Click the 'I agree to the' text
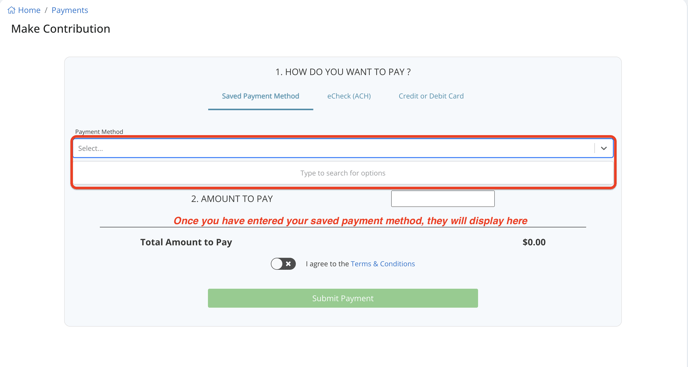The height and width of the screenshot is (367, 688). [327, 264]
